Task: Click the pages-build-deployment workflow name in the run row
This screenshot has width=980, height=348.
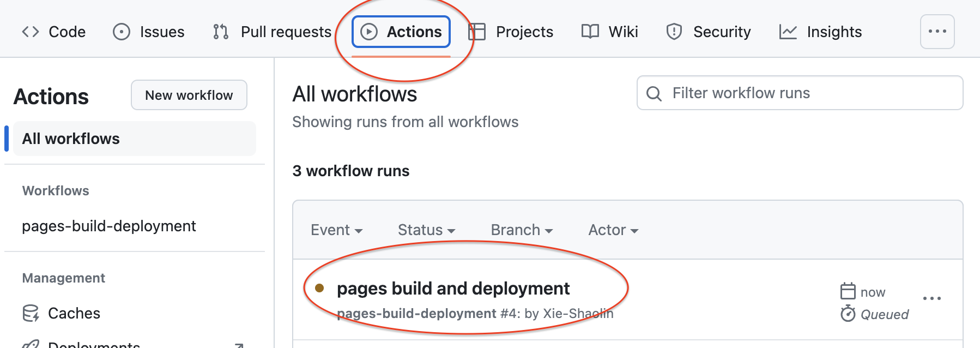Action: click(x=416, y=314)
